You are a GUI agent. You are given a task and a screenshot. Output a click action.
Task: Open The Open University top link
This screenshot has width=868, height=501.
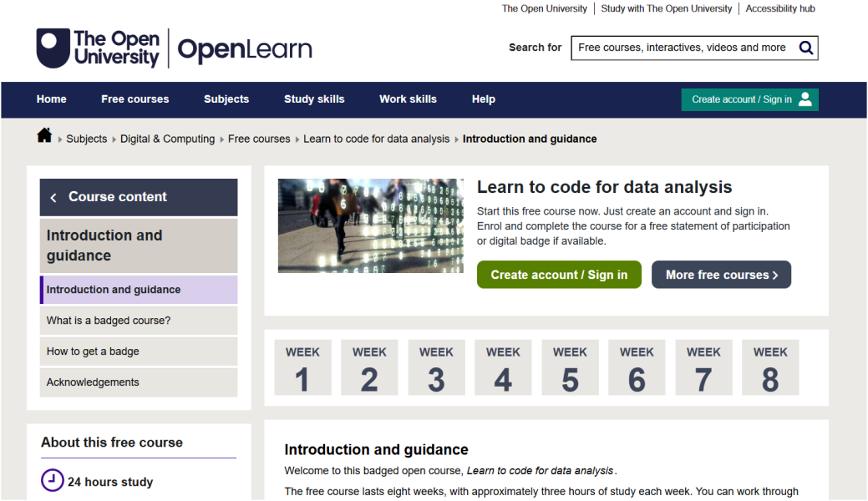[544, 8]
